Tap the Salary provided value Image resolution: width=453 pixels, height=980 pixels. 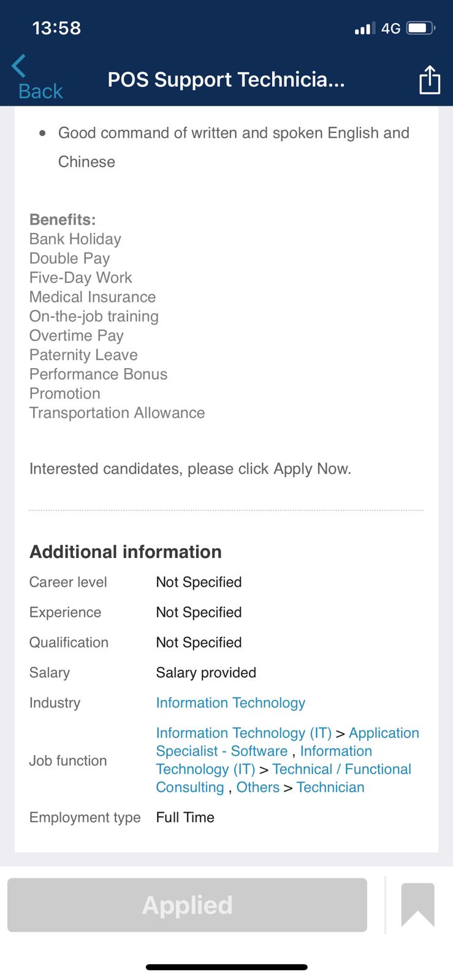click(x=206, y=673)
